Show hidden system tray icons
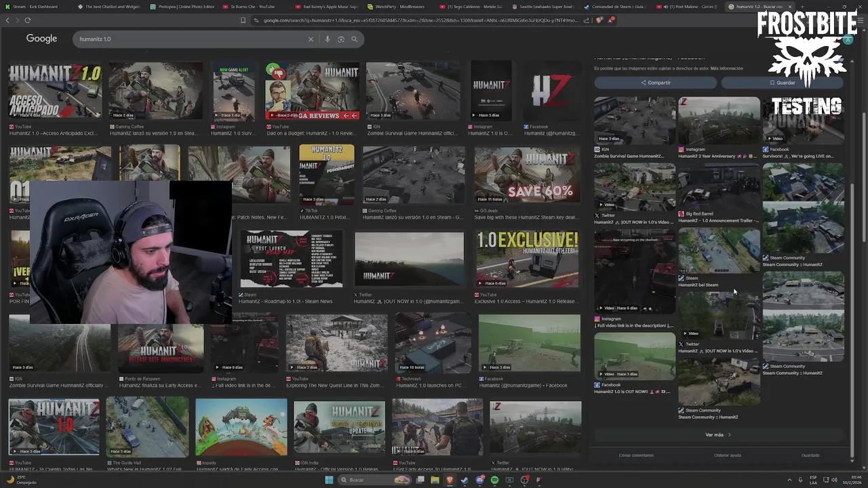Image resolution: width=868 pixels, height=488 pixels. 790,480
